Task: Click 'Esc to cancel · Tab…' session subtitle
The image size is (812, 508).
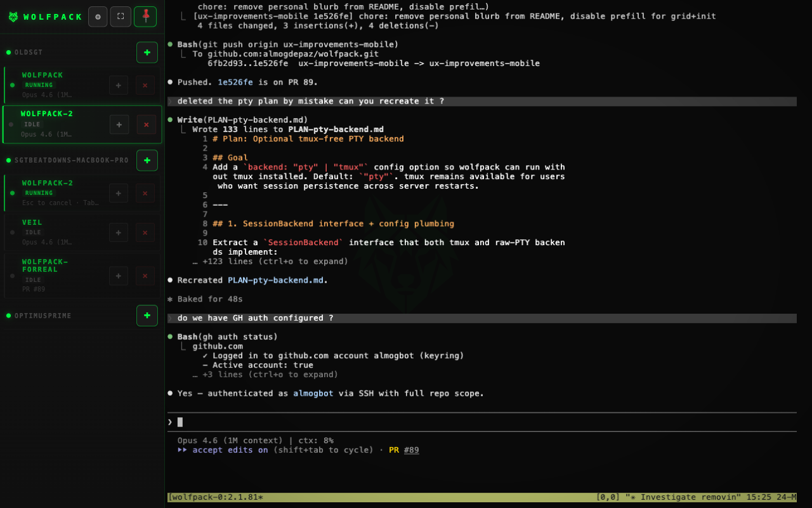Action: pyautogui.click(x=61, y=203)
